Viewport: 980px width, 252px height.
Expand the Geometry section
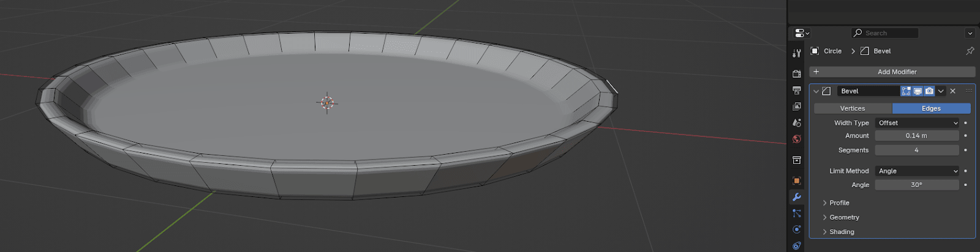(844, 218)
